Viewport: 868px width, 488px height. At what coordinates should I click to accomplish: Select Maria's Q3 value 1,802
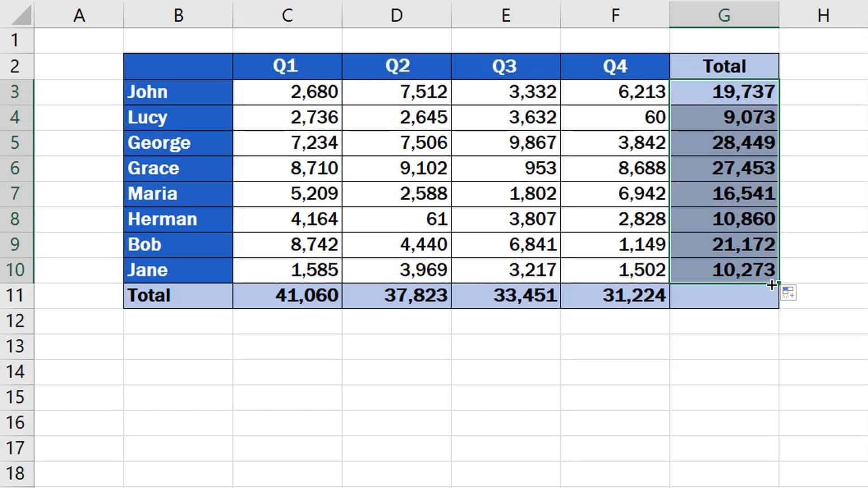pyautogui.click(x=505, y=193)
